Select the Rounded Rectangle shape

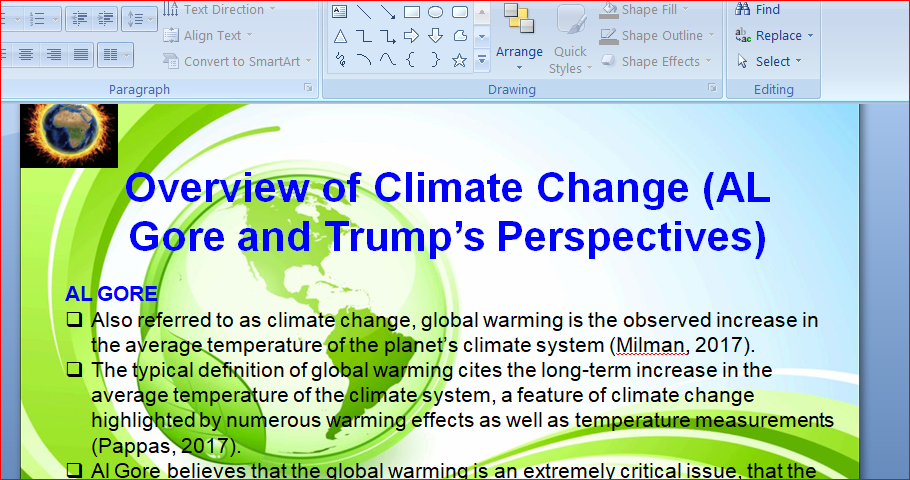460,11
